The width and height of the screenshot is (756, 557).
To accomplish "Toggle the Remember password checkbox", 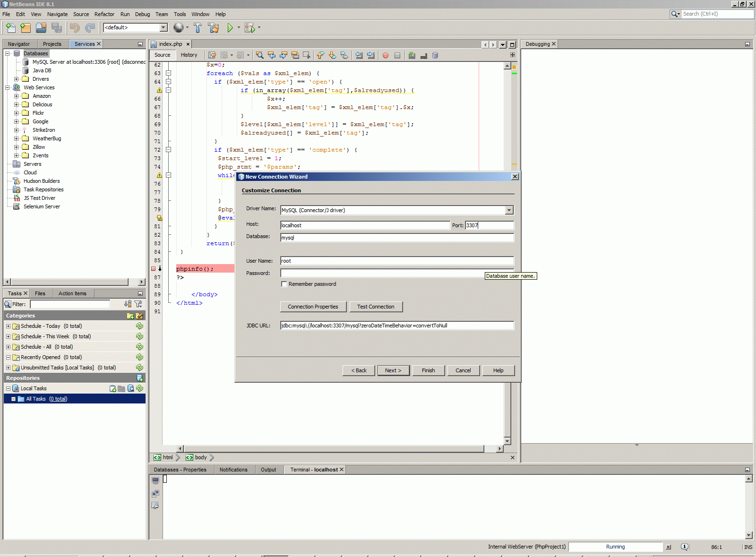I will [284, 284].
